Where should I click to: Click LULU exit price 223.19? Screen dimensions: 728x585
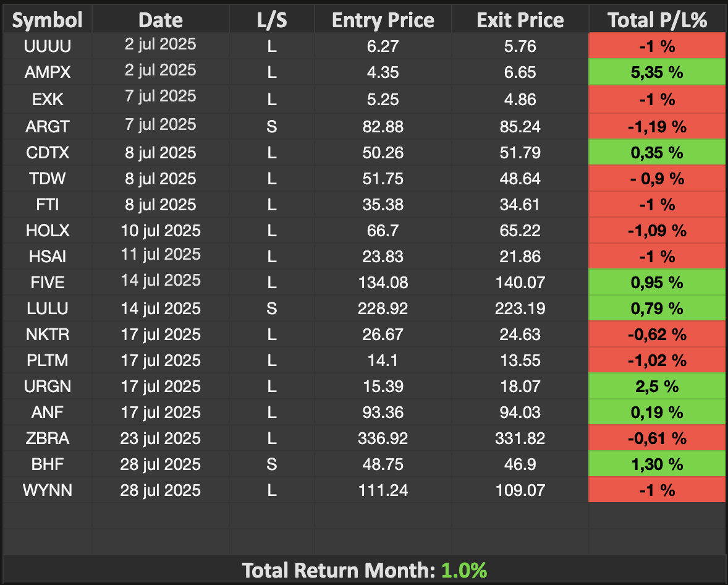pyautogui.click(x=520, y=309)
